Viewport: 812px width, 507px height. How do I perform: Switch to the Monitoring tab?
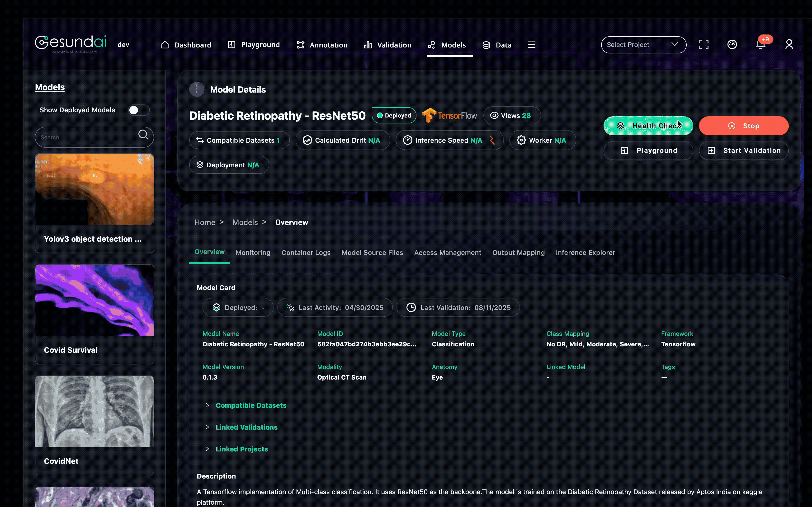tap(253, 253)
